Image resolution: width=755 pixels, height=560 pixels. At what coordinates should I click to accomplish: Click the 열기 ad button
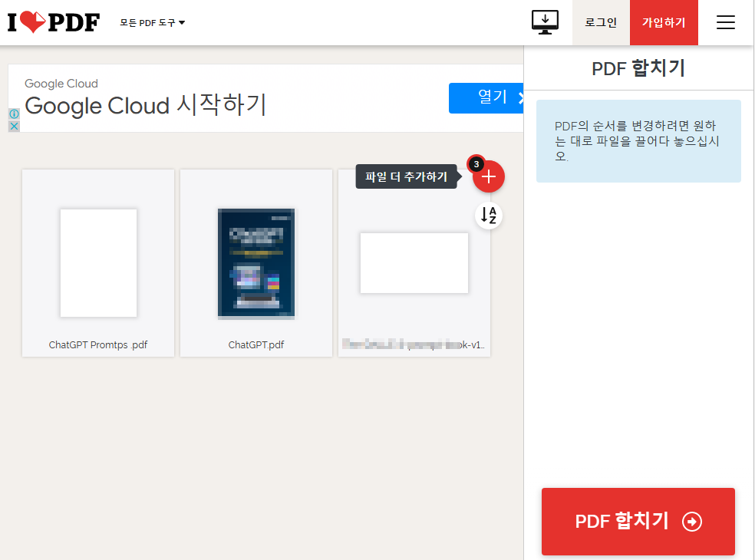click(x=486, y=97)
